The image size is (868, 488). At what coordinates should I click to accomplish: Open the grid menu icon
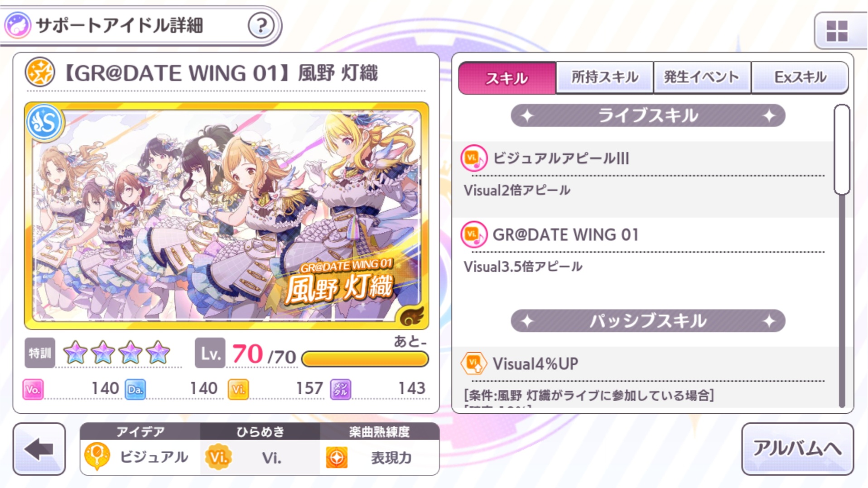point(837,31)
